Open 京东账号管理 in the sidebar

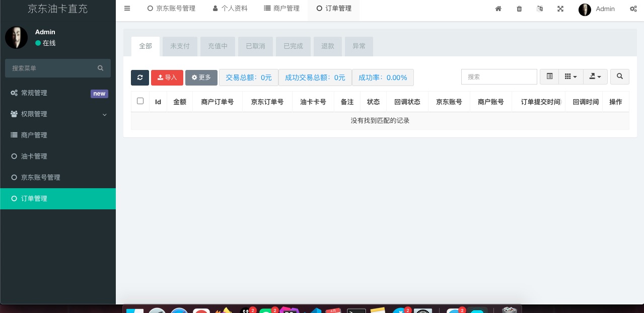tap(58, 178)
